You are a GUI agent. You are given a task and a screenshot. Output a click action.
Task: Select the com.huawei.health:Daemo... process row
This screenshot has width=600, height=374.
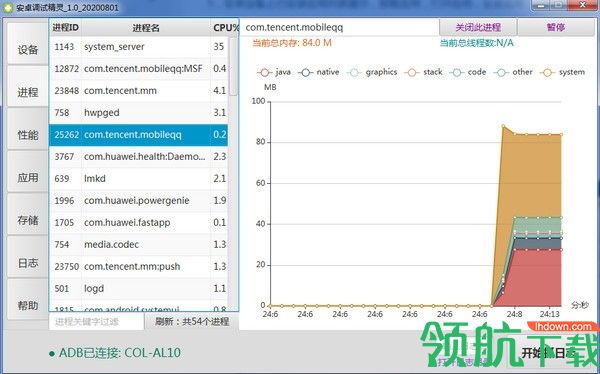click(139, 157)
